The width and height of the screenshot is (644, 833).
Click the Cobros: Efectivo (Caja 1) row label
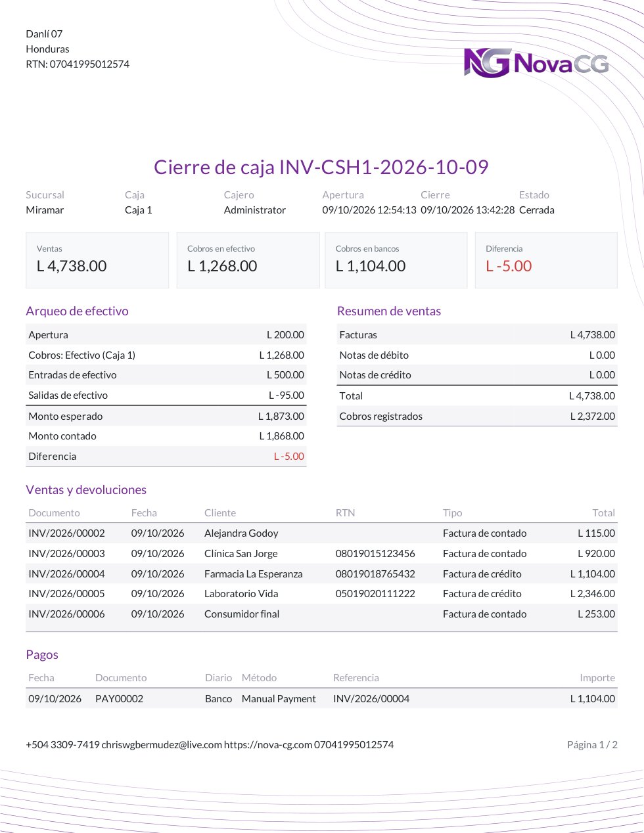click(x=81, y=355)
